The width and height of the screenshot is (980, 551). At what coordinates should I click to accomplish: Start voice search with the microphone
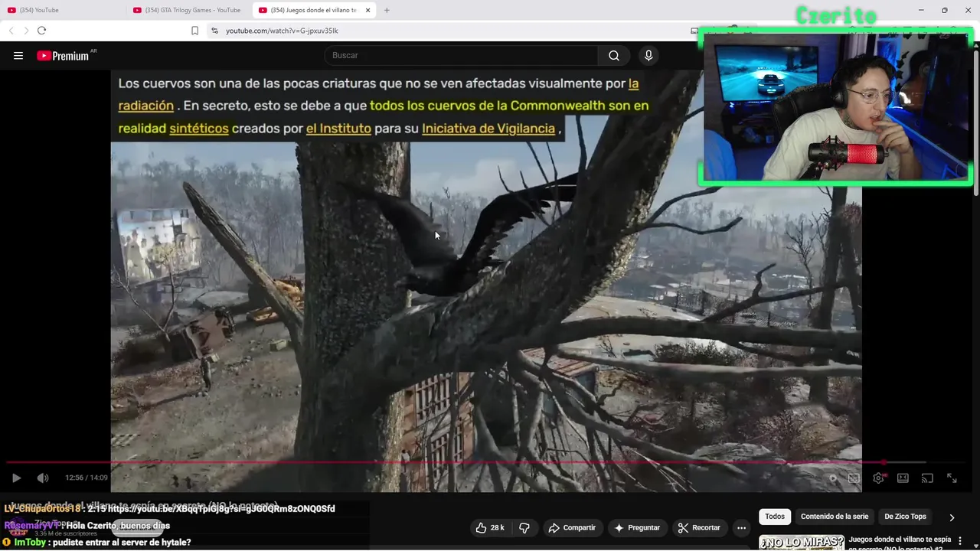[648, 56]
